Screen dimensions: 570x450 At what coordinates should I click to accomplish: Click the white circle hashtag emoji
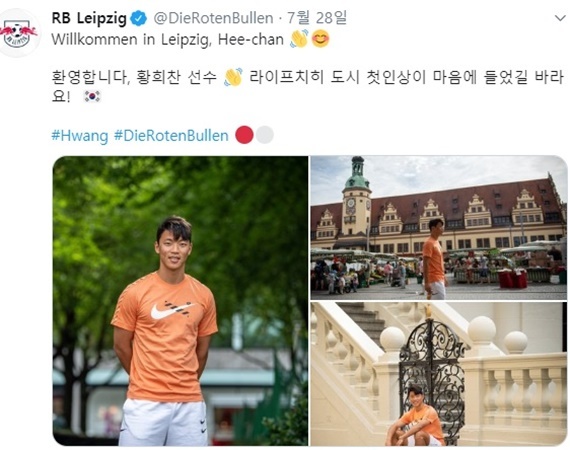click(x=264, y=135)
